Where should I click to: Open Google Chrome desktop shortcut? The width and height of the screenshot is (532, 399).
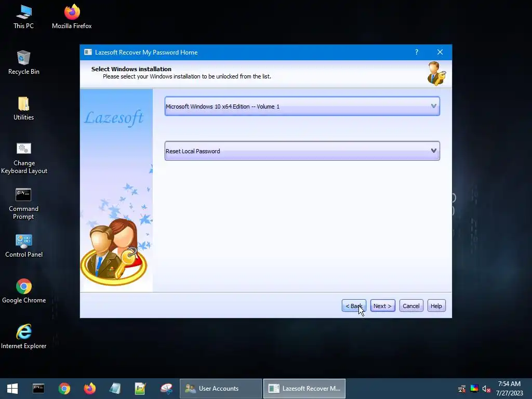[x=24, y=291]
